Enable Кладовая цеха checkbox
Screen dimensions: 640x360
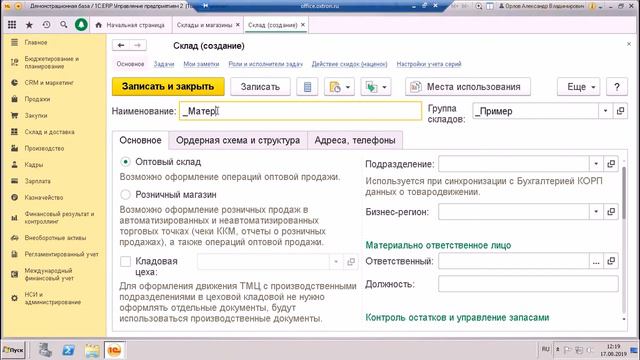[125, 261]
